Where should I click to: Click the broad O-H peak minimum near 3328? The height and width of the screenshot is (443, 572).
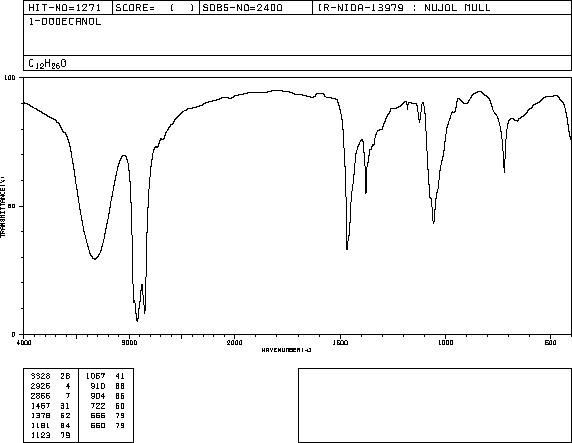click(94, 258)
